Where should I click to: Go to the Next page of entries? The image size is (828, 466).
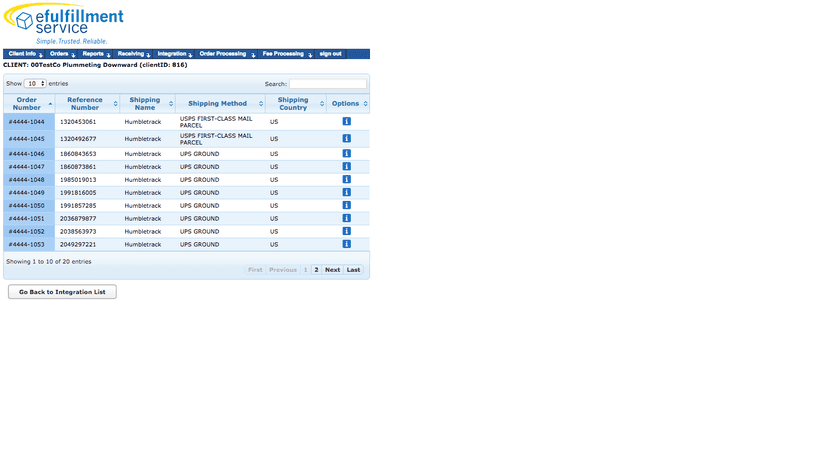coord(332,269)
